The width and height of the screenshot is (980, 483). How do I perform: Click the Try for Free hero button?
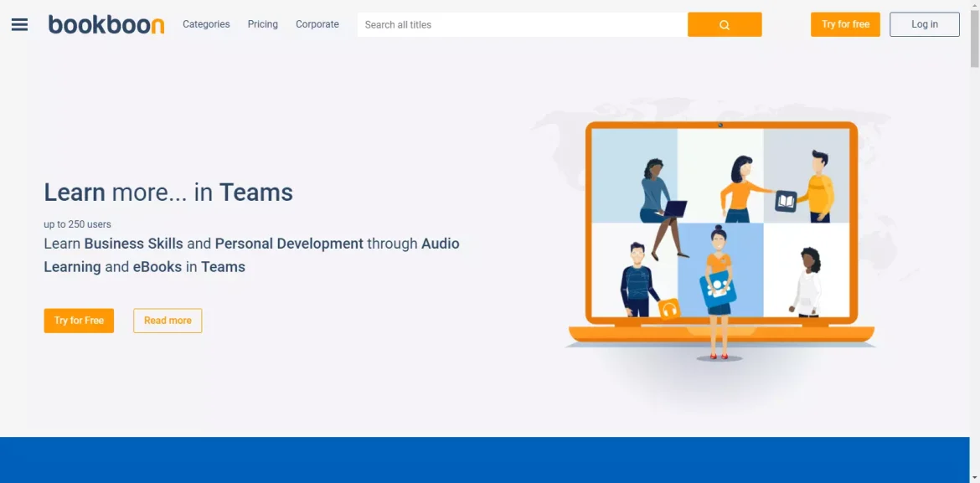79,321
